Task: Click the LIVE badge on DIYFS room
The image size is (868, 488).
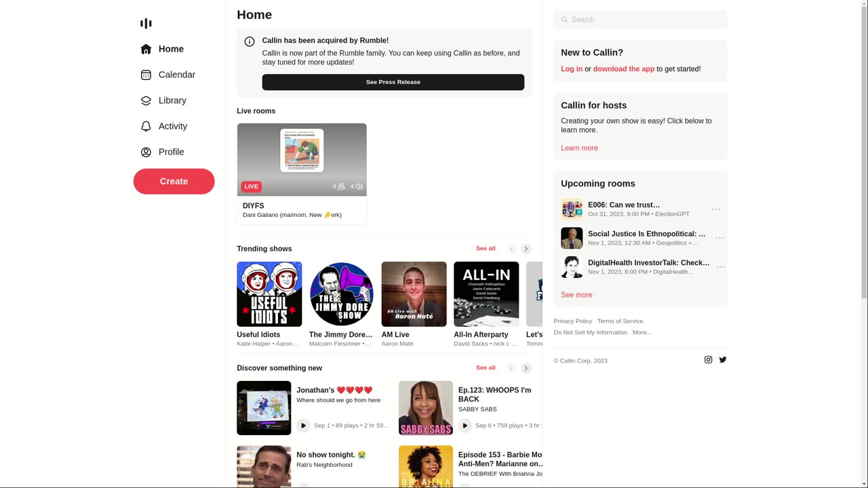Action: click(x=251, y=186)
